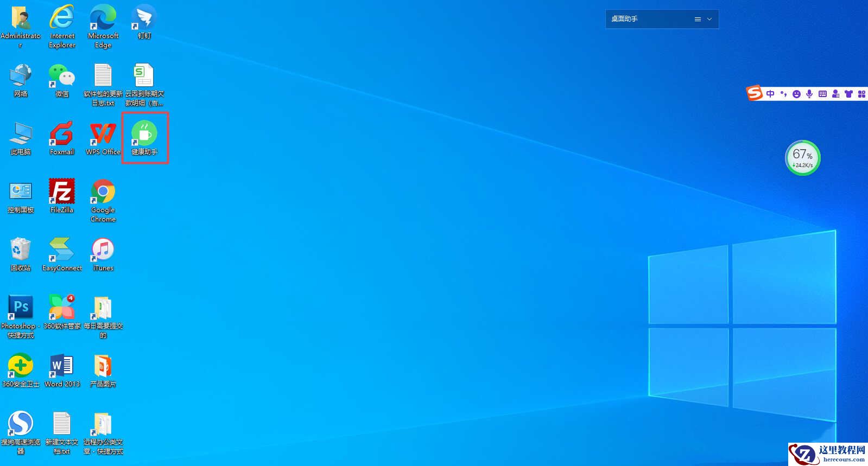Toggle punctuation mode on Sogou bar

(x=783, y=94)
